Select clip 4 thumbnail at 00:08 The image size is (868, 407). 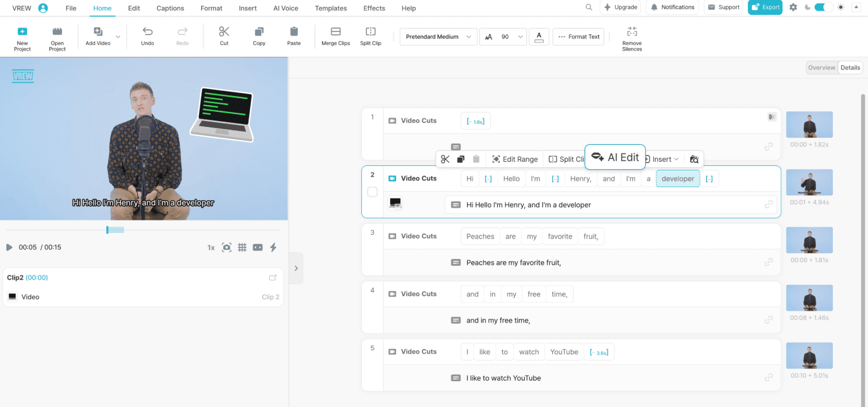[x=809, y=298]
